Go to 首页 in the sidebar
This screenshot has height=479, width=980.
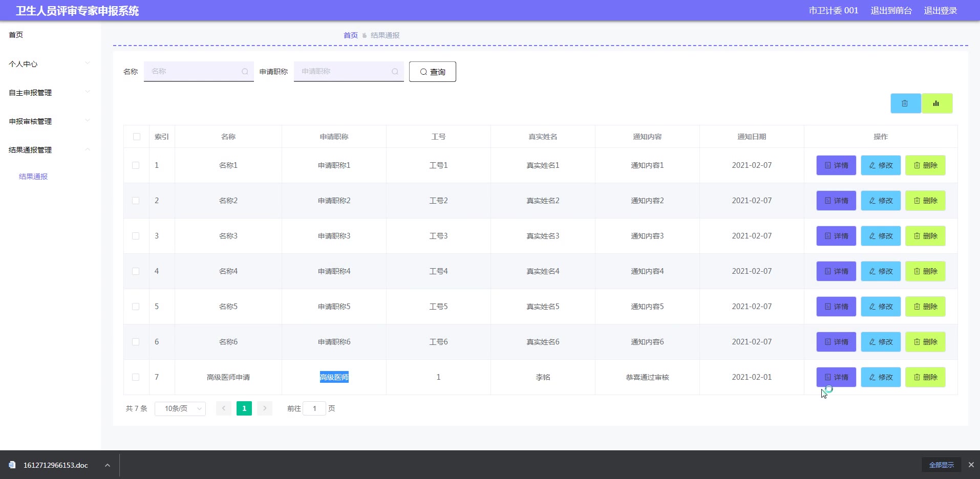coord(16,35)
